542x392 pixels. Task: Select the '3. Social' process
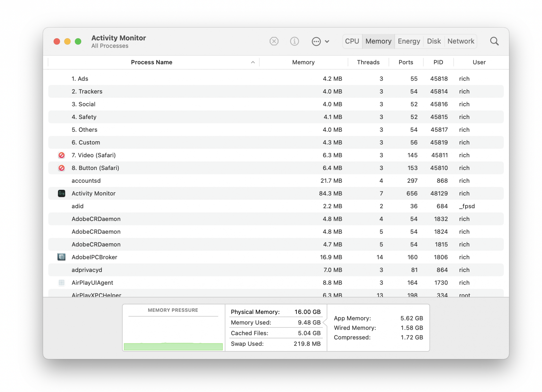pyautogui.click(x=276, y=104)
